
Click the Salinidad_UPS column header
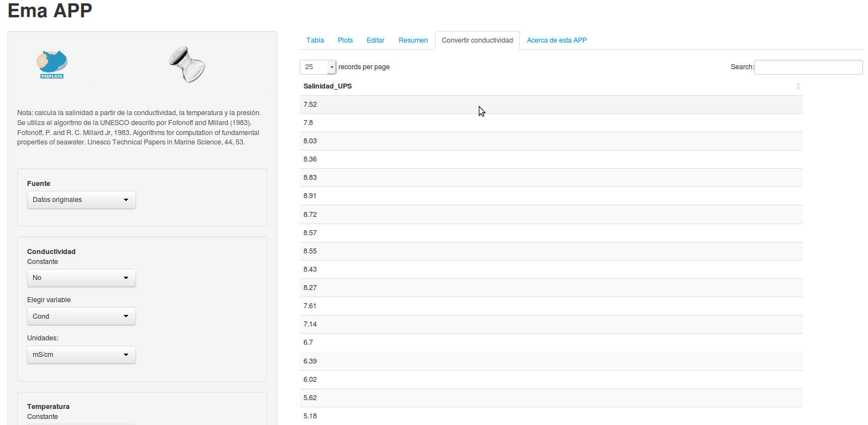(551, 86)
